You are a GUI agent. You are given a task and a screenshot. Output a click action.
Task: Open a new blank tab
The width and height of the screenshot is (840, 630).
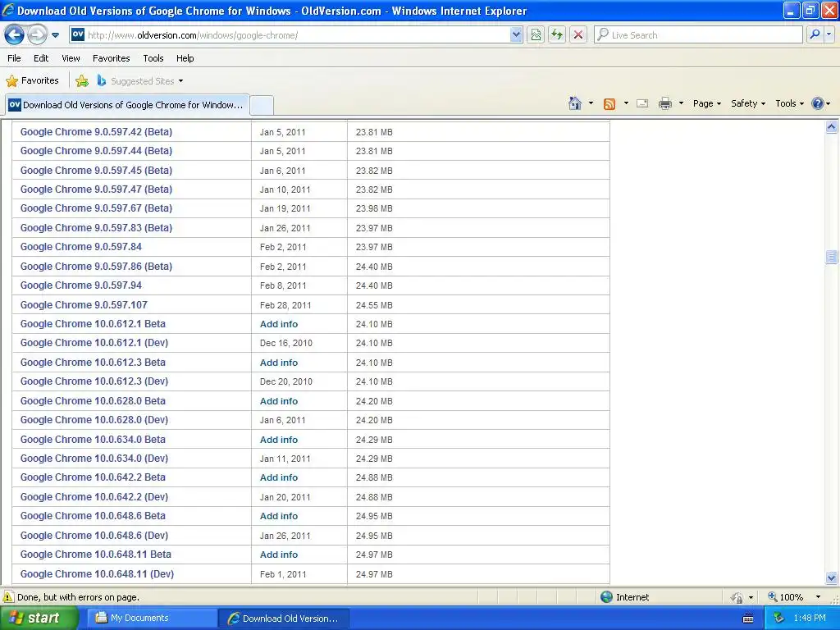pos(262,106)
